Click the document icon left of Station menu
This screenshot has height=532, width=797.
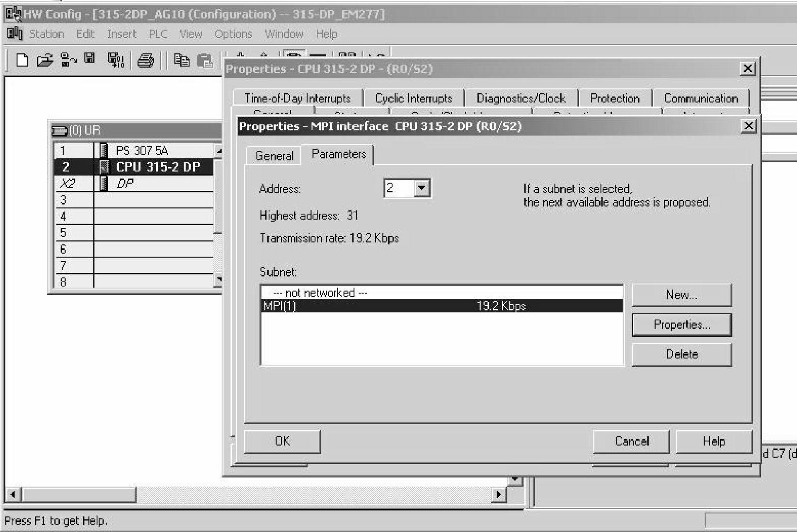[x=15, y=34]
